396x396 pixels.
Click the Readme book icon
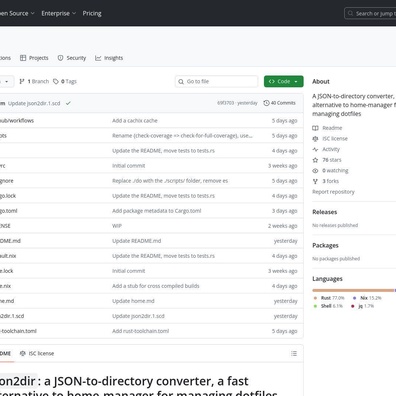315,128
